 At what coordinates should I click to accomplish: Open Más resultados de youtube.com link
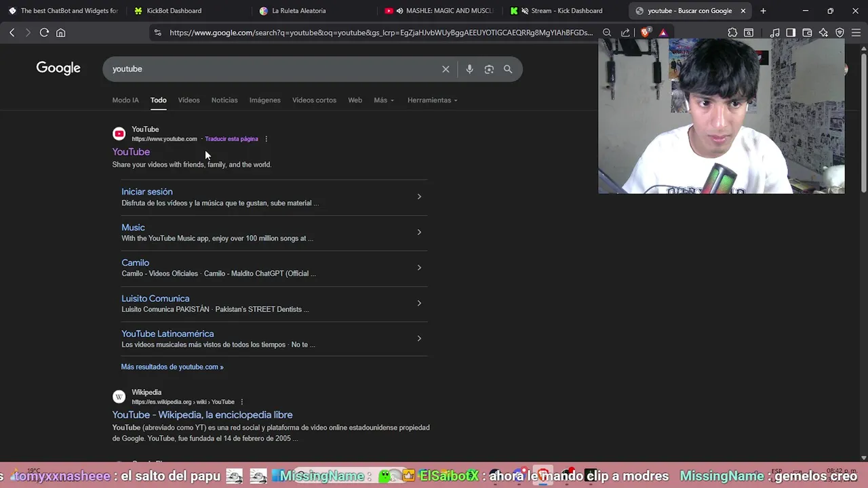click(172, 367)
